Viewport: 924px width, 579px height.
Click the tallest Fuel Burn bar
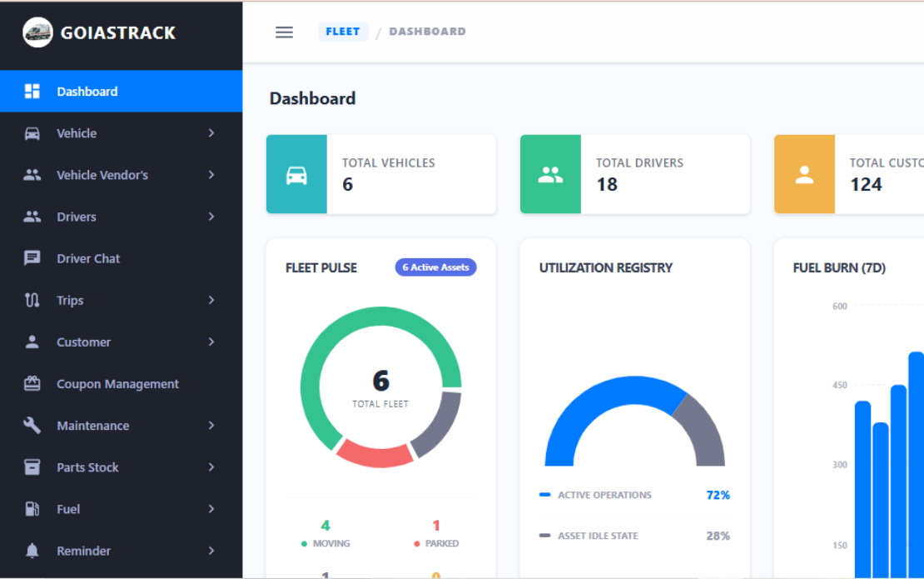pos(917,465)
